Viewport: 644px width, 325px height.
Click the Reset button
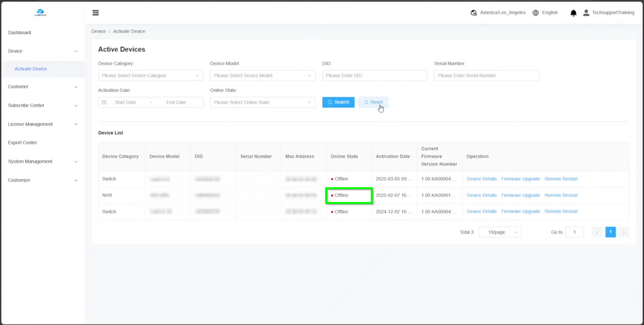point(373,102)
